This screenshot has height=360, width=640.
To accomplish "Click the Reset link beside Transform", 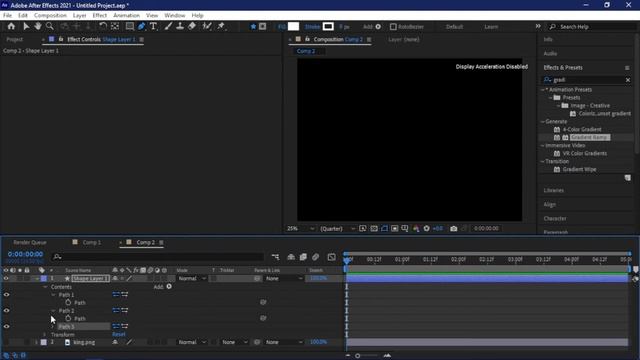I will click(119, 334).
